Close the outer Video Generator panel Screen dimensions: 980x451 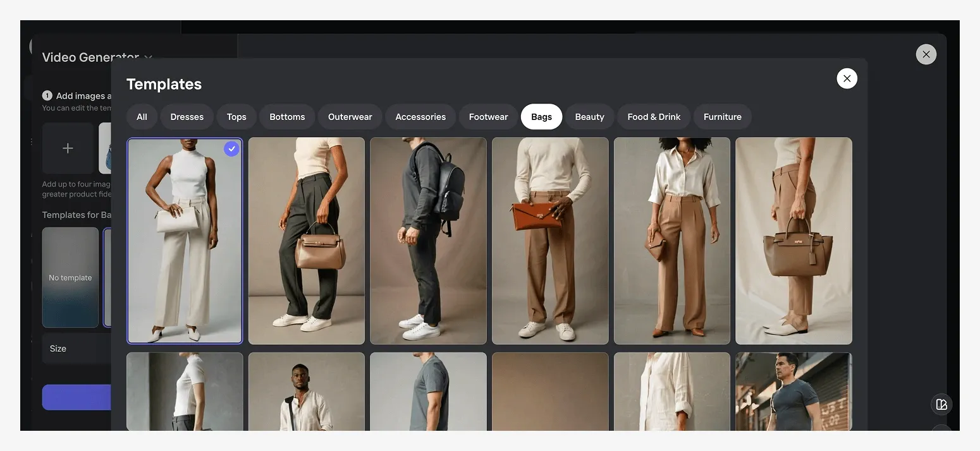click(926, 54)
